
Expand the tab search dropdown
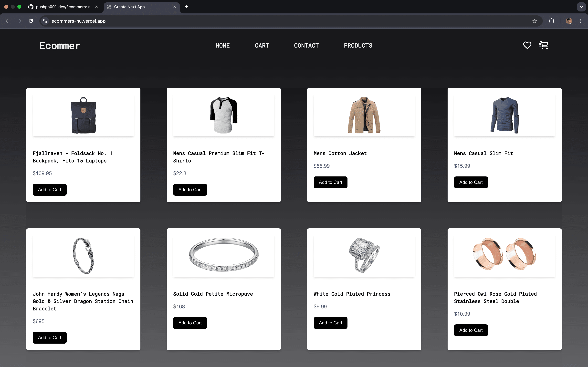click(581, 7)
